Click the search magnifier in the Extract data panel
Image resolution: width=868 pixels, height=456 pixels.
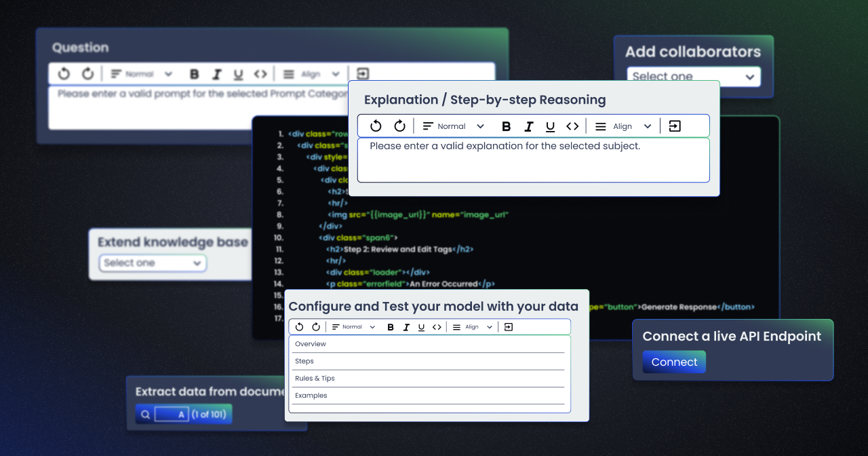[x=145, y=414]
